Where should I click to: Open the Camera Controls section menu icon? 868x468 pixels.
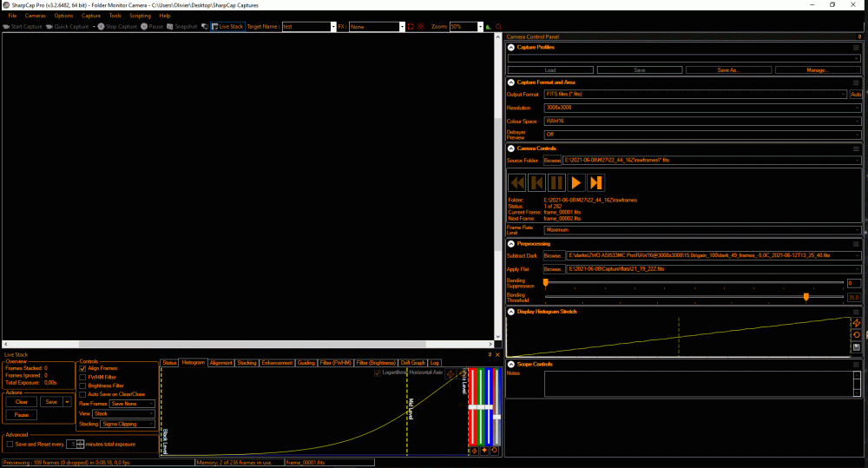856,148
